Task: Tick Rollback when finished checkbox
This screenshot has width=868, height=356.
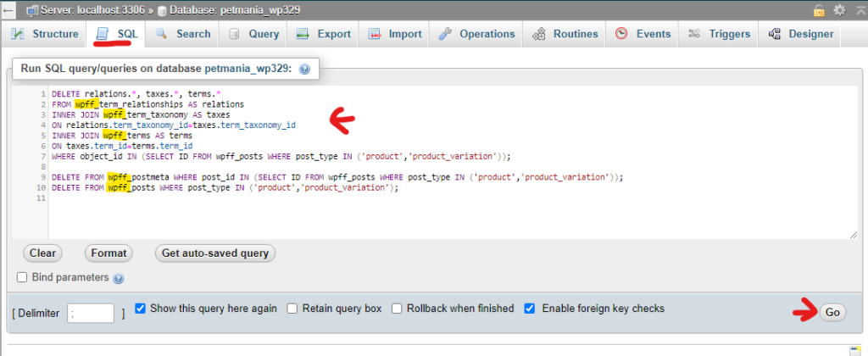Action: tap(397, 309)
